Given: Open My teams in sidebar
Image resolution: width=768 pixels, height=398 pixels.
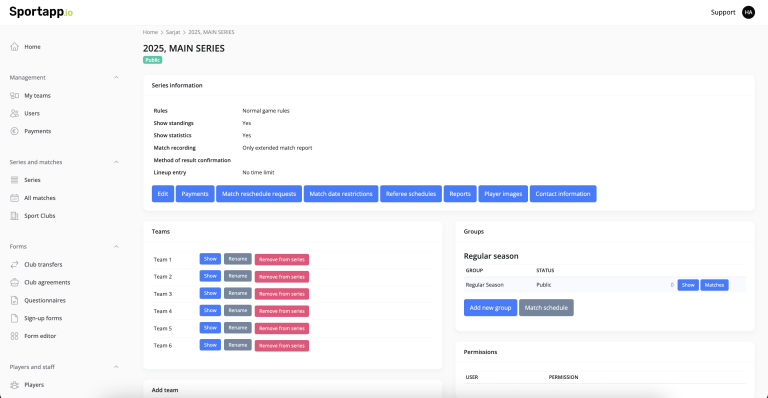Looking at the screenshot, I should [37, 95].
